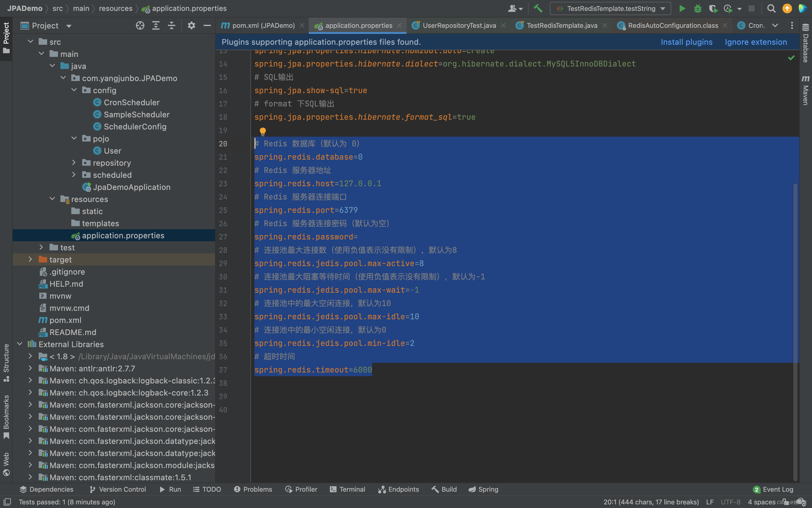This screenshot has height=508, width=812.
Task: Start debugging with the green bug icon
Action: pyautogui.click(x=698, y=8)
